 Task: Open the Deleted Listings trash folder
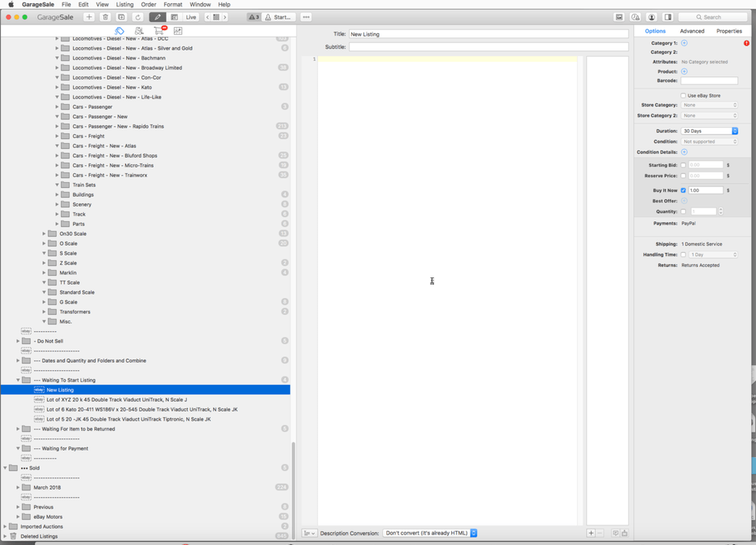tap(39, 536)
